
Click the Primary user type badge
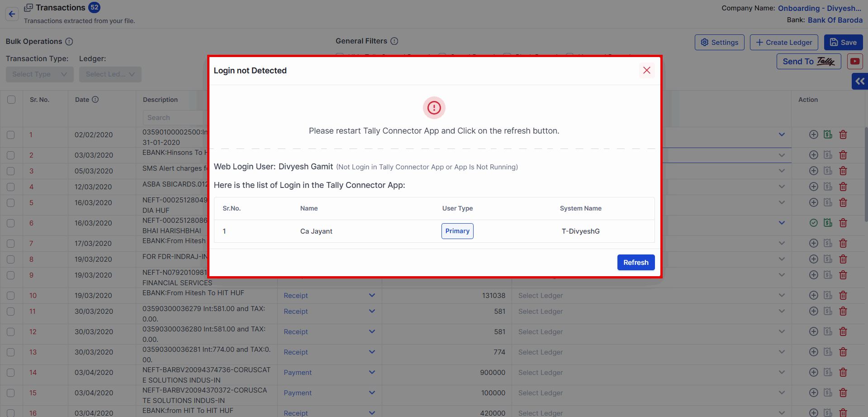[x=457, y=231]
